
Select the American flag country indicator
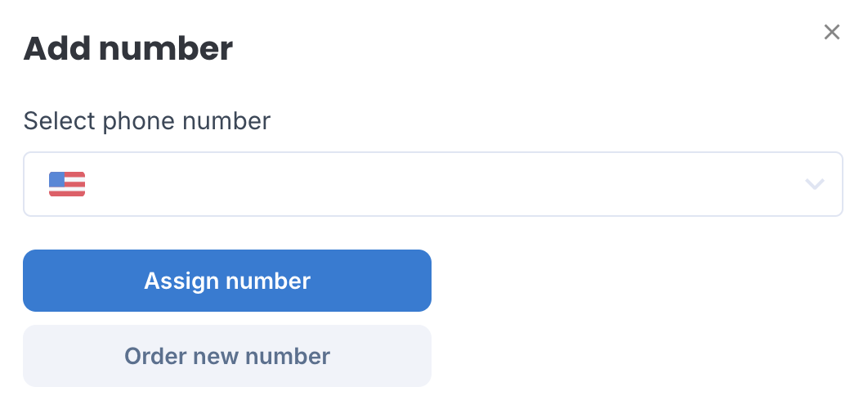(67, 184)
